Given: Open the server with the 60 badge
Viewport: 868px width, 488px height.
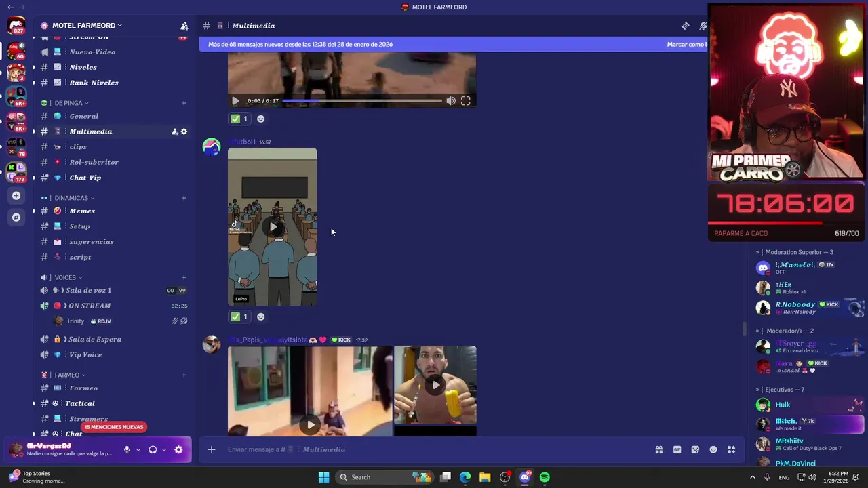Looking at the screenshot, I should (x=16, y=50).
